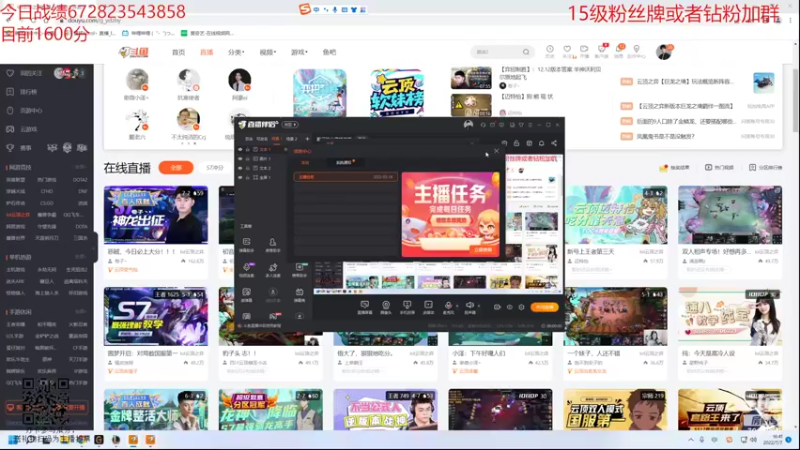Open the companion title bar hamburger menu

click(x=530, y=124)
